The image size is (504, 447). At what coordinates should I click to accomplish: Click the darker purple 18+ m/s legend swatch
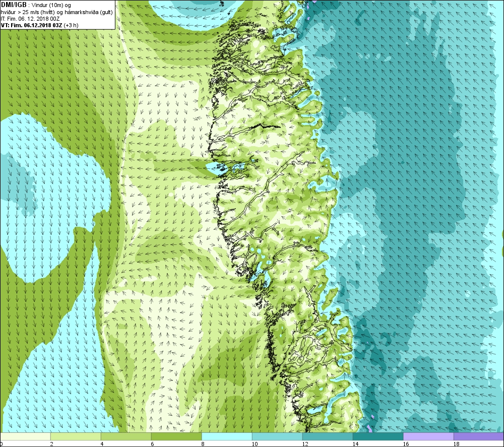tap(479, 436)
